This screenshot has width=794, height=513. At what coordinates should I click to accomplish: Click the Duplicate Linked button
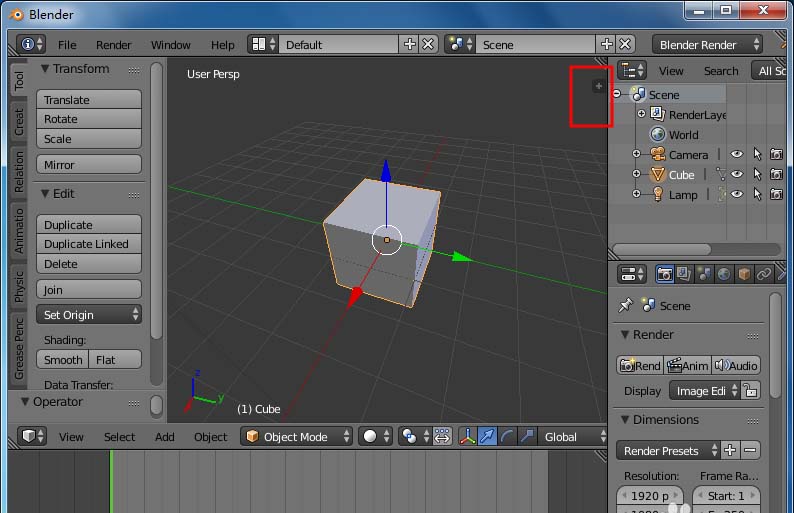click(89, 244)
